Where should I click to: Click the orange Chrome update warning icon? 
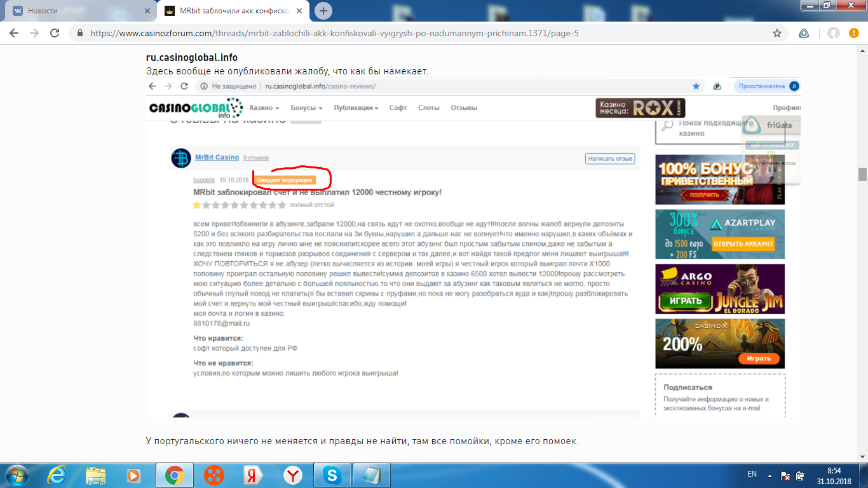(x=854, y=33)
